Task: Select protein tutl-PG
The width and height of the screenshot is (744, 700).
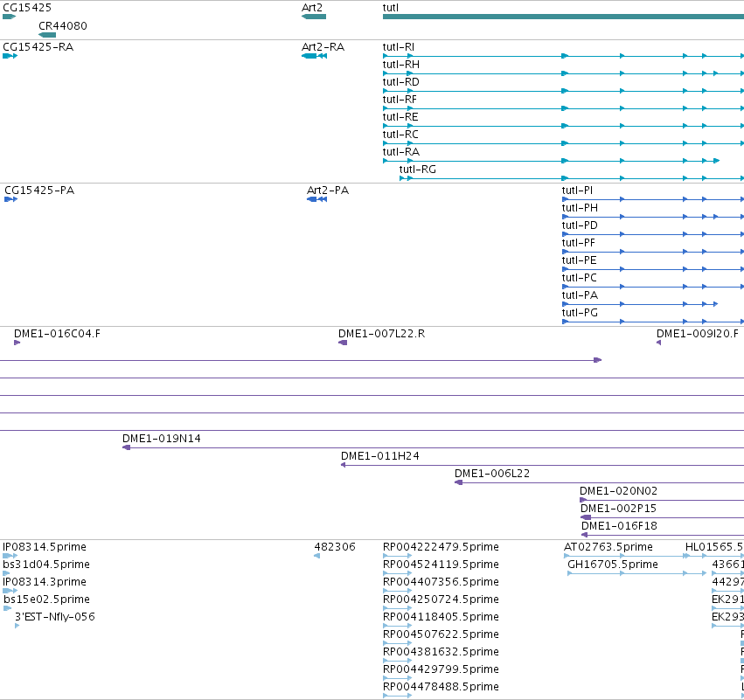Action: pos(580,313)
